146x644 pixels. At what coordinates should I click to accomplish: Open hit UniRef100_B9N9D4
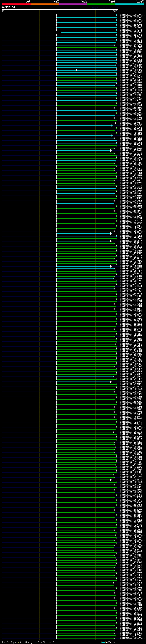131,42
